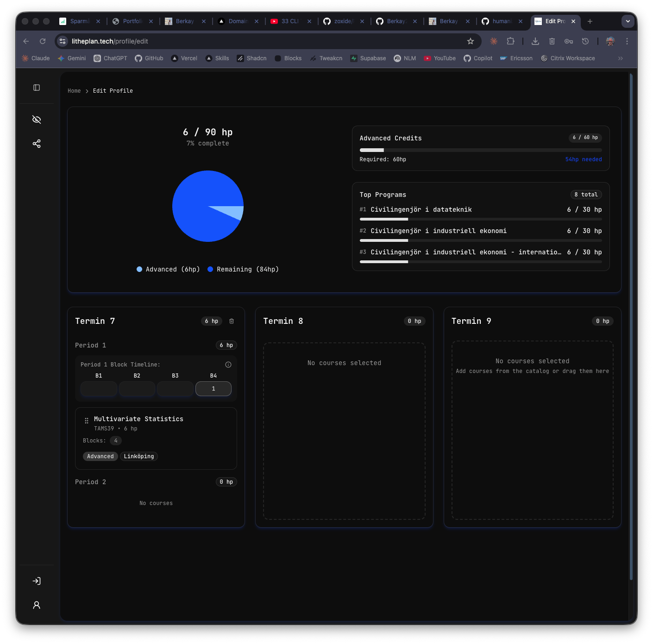Toggle the eye visibility icon in the sidebar

coord(37,119)
